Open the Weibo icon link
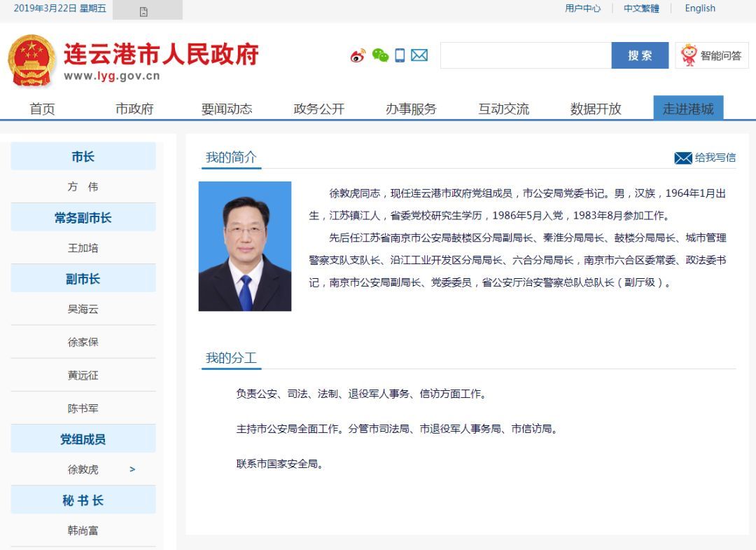This screenshot has width=756, height=550. click(x=358, y=56)
